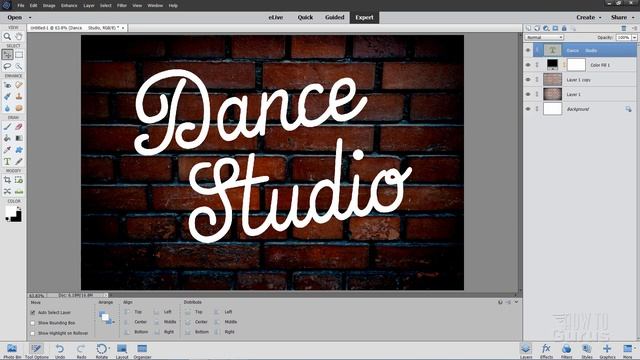Open the Share dropdown
The image size is (640, 360).
tap(622, 18)
